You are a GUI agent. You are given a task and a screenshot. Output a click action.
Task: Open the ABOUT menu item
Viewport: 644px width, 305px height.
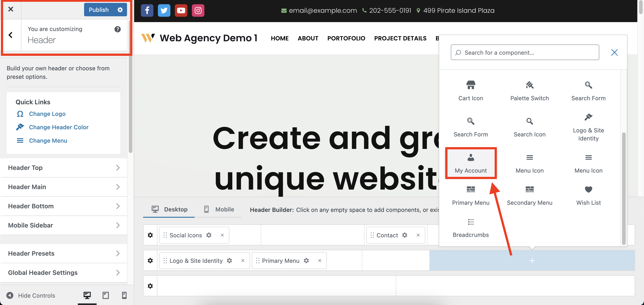[x=308, y=38]
